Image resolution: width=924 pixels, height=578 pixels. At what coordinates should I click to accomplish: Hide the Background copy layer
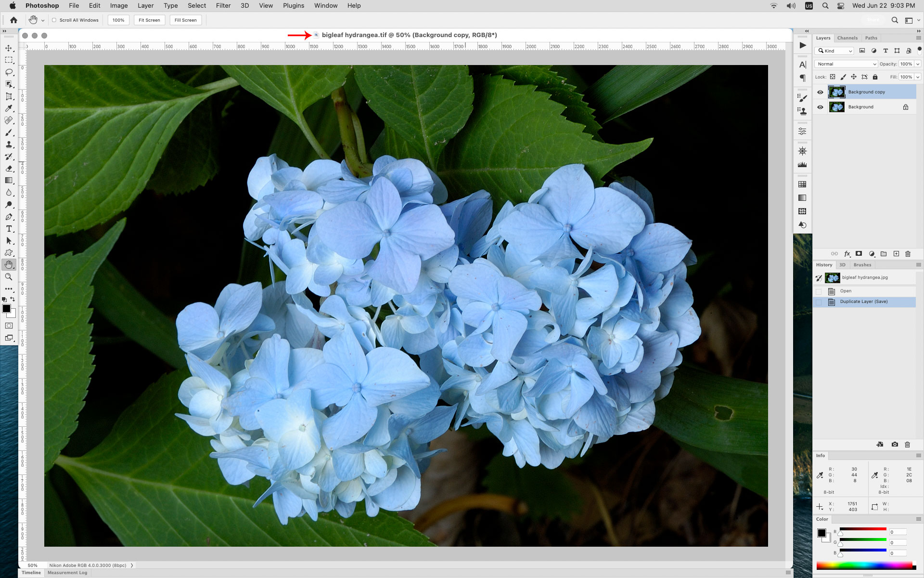[x=821, y=92]
